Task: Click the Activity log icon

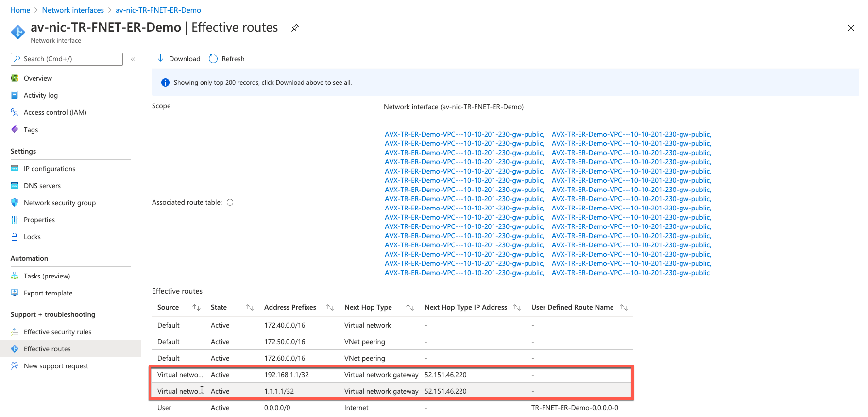Action: pyautogui.click(x=15, y=95)
